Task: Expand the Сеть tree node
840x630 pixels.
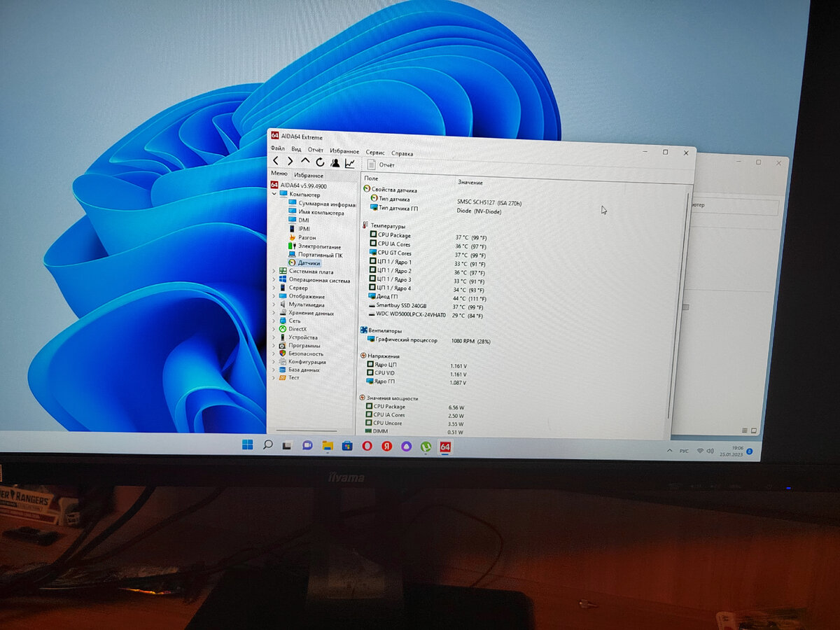Action: [274, 321]
